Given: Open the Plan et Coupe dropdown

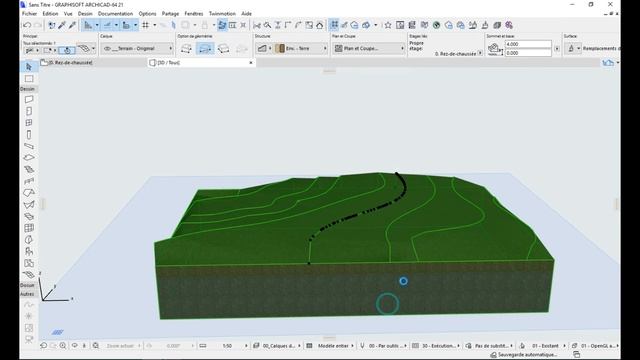Looking at the screenshot, I should pyautogui.click(x=369, y=49).
